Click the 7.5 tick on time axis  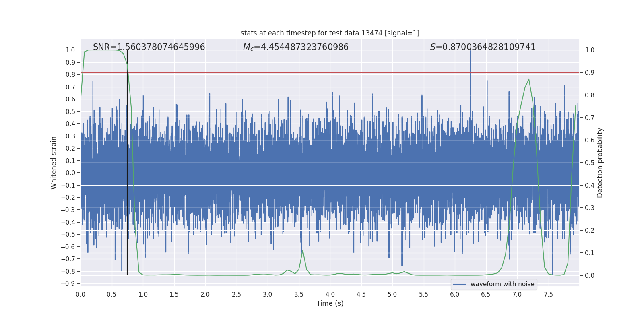click(548, 295)
